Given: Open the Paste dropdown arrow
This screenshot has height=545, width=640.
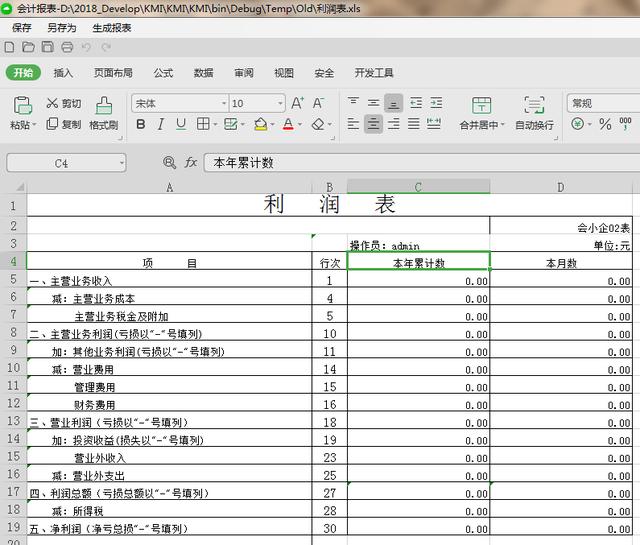Looking at the screenshot, I should (34, 125).
